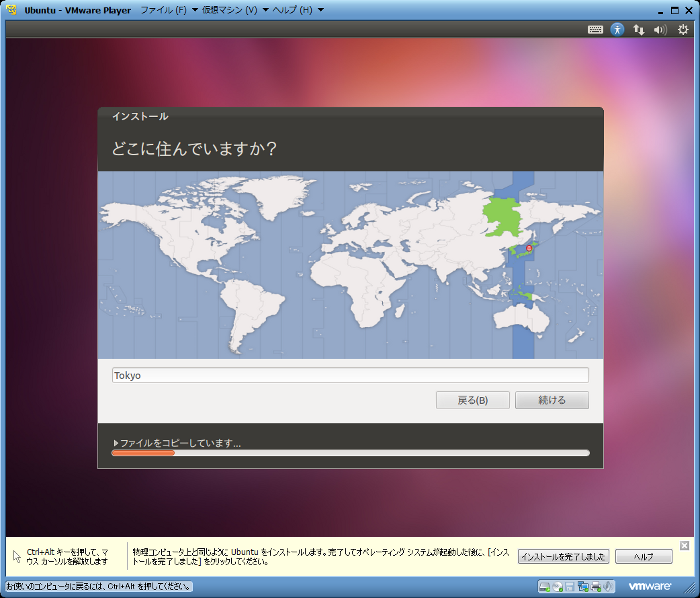Image resolution: width=700 pixels, height=598 pixels.
Task: Open the power/session gear menu
Action: (x=683, y=29)
